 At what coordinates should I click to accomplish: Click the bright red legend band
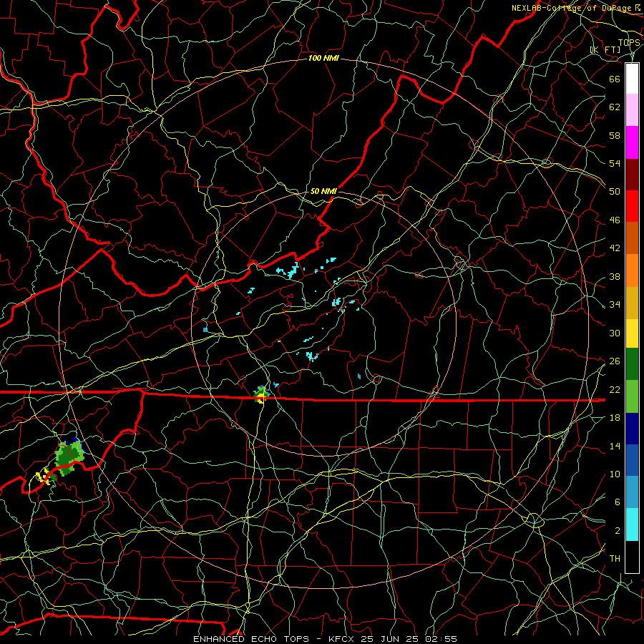(x=632, y=206)
